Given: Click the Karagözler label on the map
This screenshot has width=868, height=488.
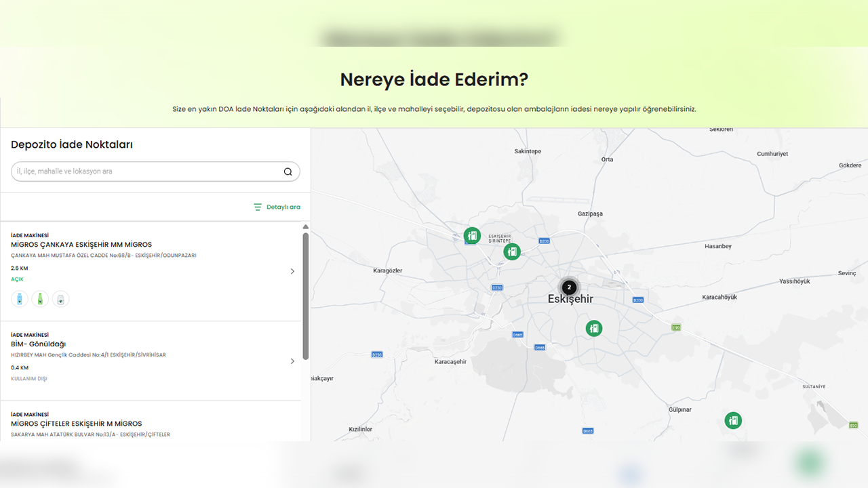Looking at the screenshot, I should tap(388, 270).
